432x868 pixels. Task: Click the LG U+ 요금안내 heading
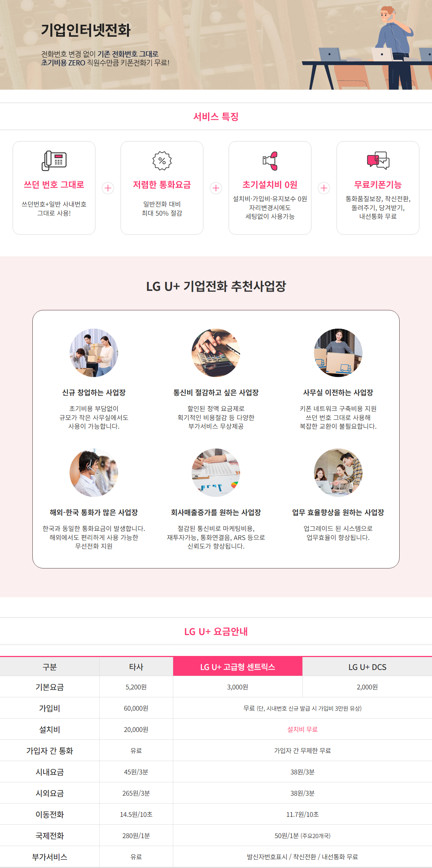216,631
